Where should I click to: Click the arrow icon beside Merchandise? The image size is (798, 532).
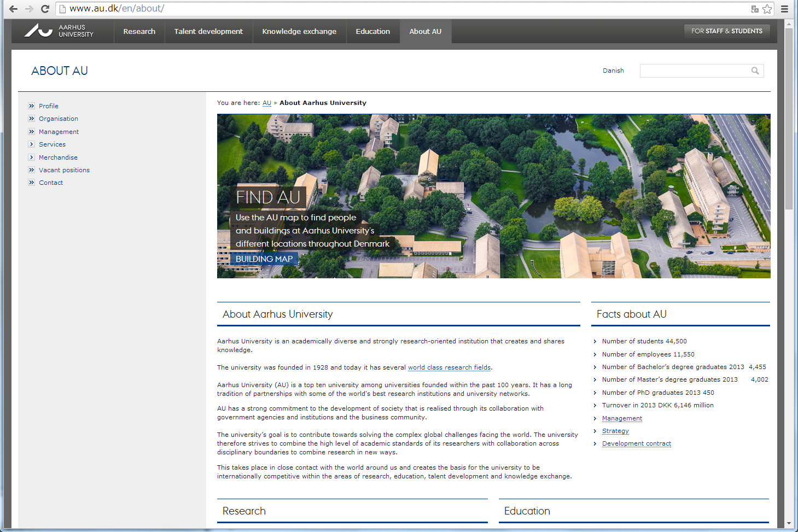tap(31, 157)
